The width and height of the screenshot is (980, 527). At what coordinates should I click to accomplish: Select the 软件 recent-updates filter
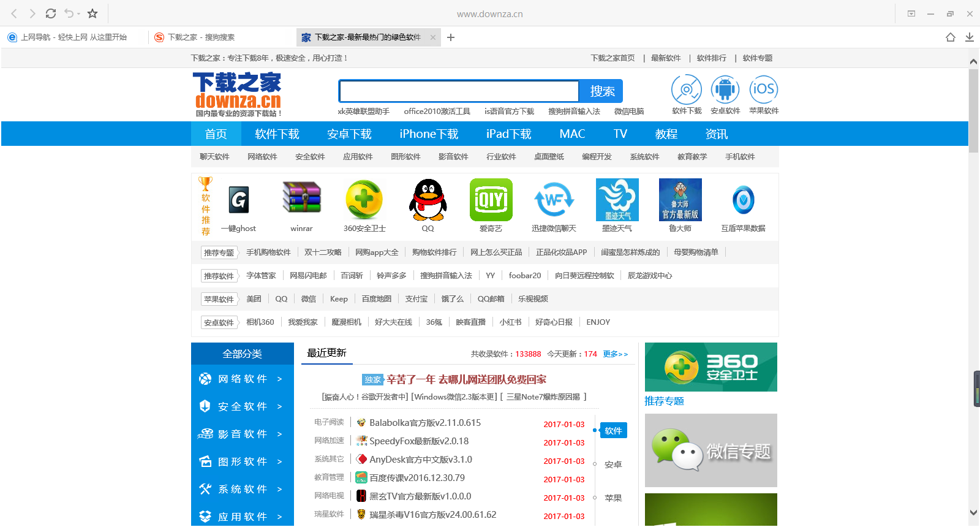click(x=613, y=431)
